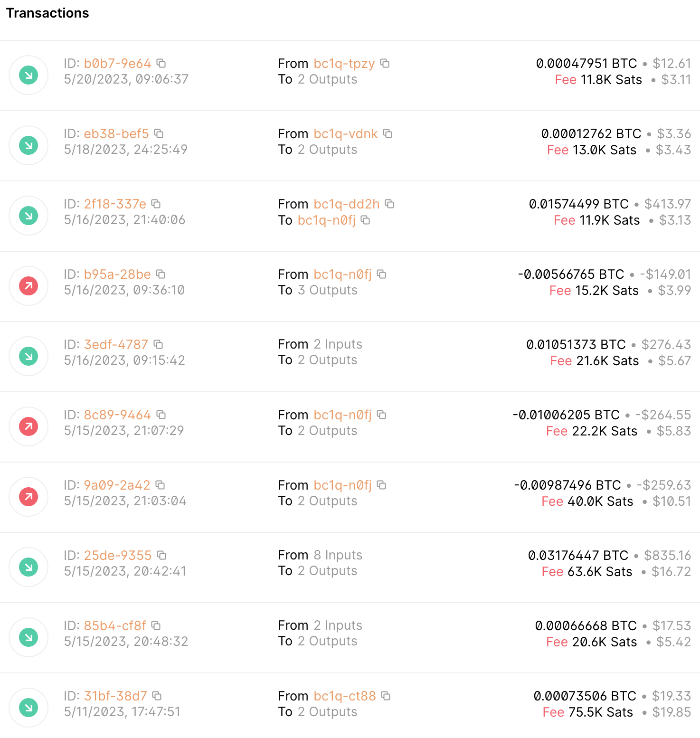Expand the 2 Inputs of transaction 3edf-4787
Image resolution: width=700 pixels, height=738 pixels.
click(338, 344)
